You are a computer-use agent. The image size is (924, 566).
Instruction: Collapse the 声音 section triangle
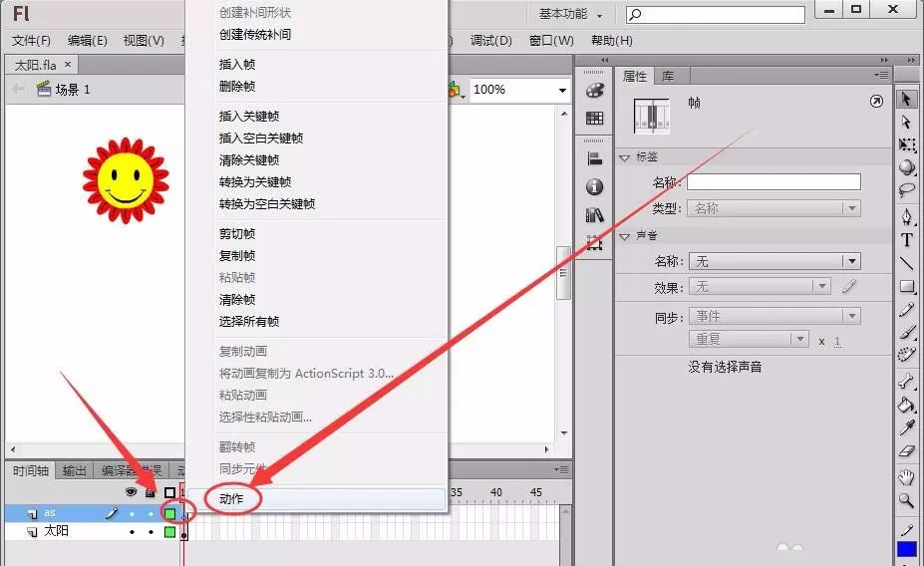[625, 237]
